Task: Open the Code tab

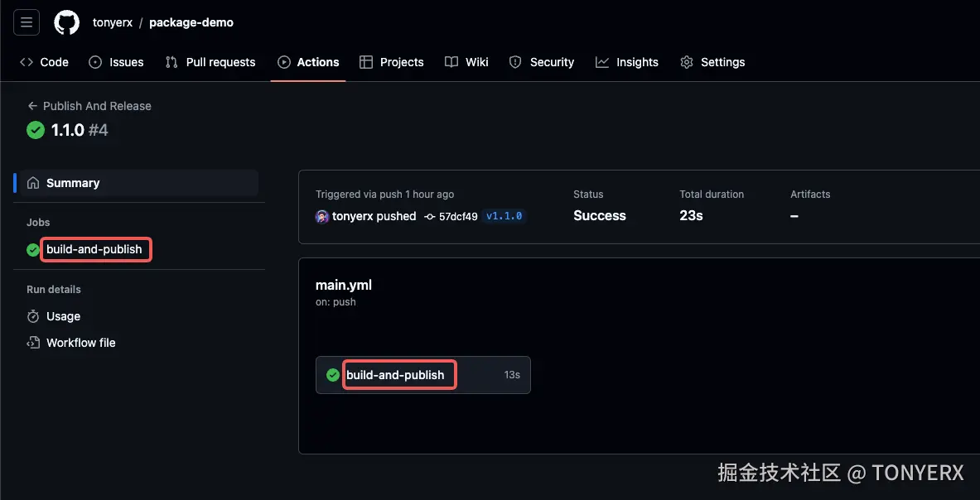Action: tap(44, 62)
